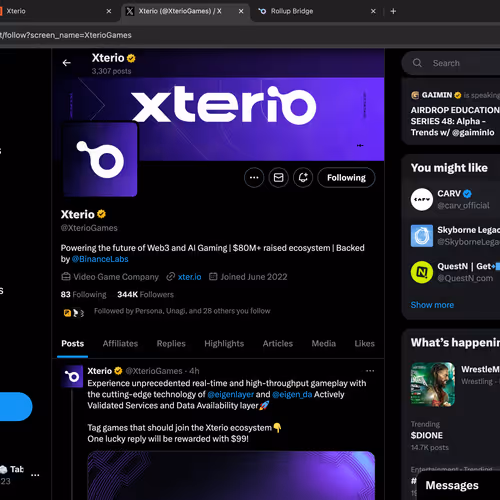The image size is (500, 500).
Task: Open the @BinanceLabs mention link
Action: [100, 259]
